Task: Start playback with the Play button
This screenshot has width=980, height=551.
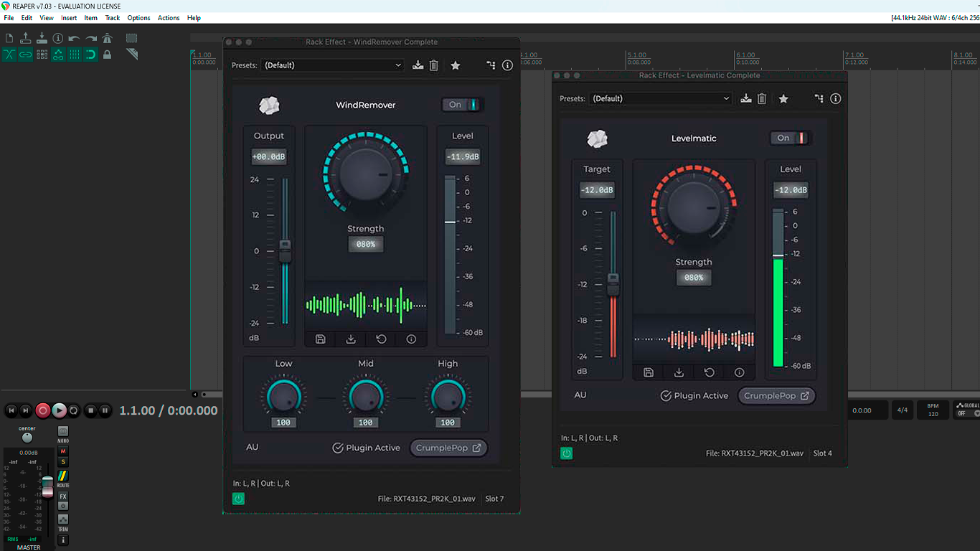Action: pos(59,410)
